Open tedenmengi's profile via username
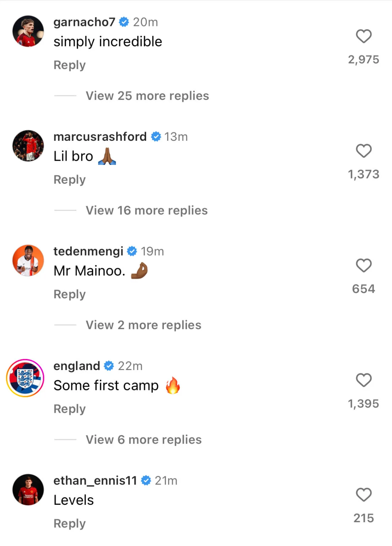This screenshot has height=546, width=392. (x=88, y=251)
